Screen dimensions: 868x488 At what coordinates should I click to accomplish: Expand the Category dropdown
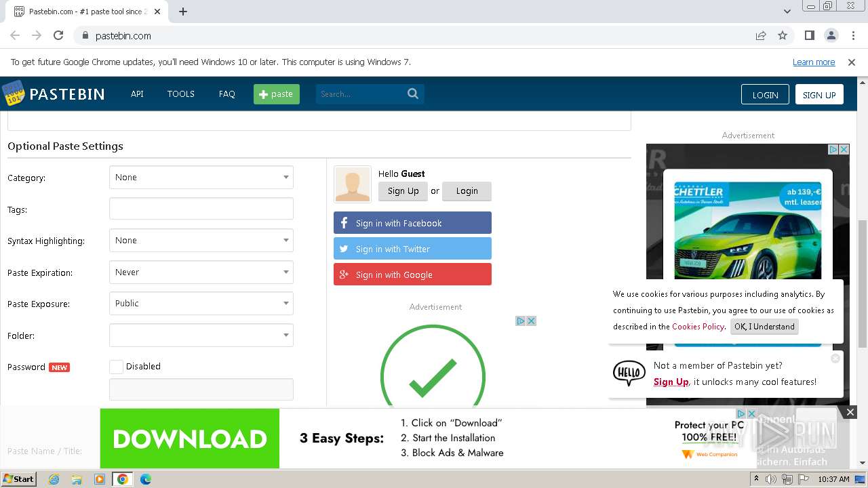(x=201, y=177)
